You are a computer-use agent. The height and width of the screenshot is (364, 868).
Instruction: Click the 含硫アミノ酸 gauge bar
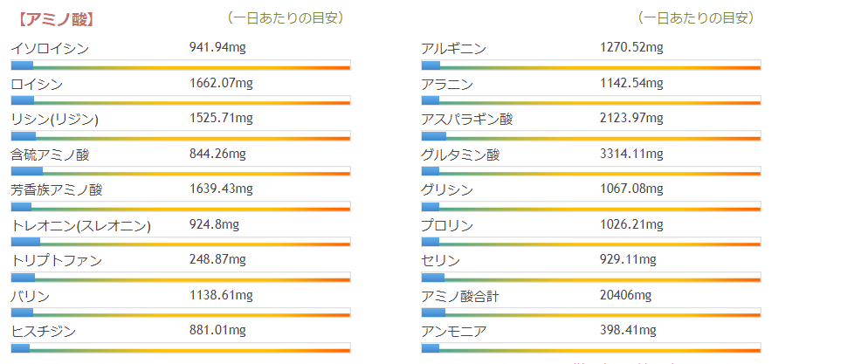[x=180, y=171]
